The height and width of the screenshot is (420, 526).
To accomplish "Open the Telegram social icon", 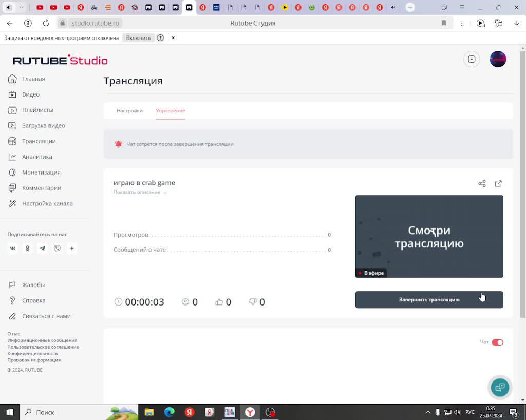I will pyautogui.click(x=42, y=249).
